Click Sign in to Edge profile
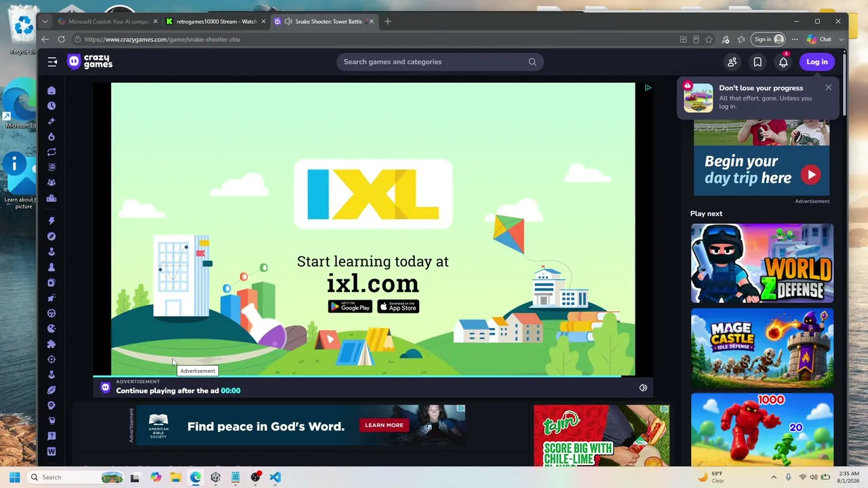Image resolution: width=868 pixels, height=488 pixels. tap(769, 39)
